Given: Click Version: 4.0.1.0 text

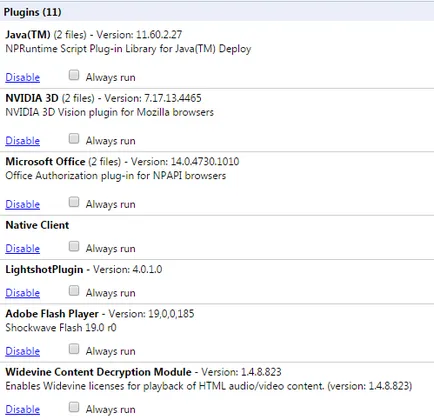Looking at the screenshot, I should (x=128, y=269).
